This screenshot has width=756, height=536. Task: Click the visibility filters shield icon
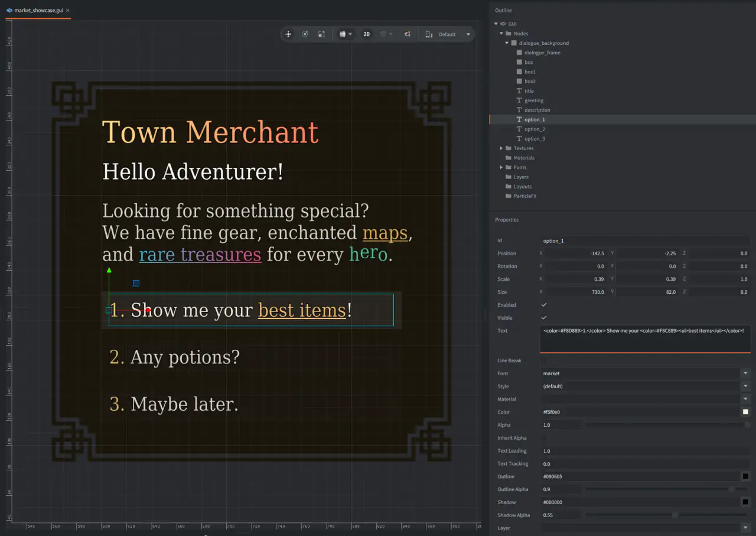click(x=386, y=34)
